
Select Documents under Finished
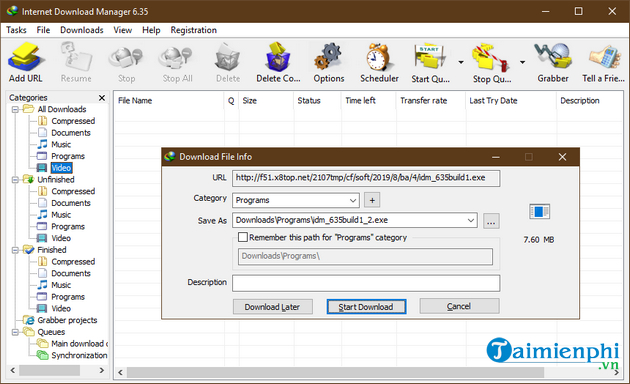coord(71,273)
